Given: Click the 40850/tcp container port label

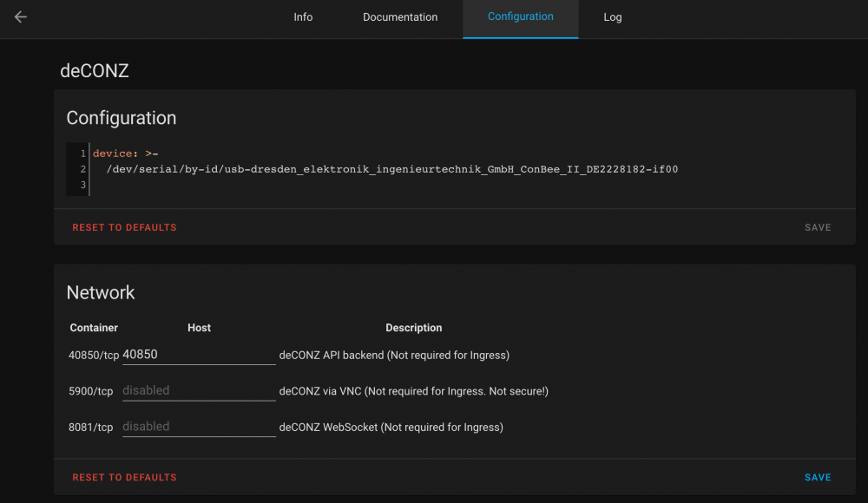Looking at the screenshot, I should 94,355.
